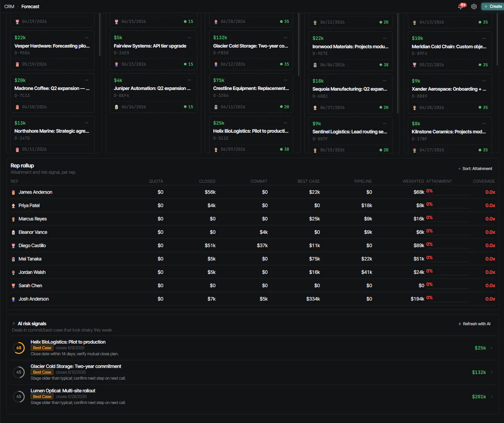Open more options on Madrone Coffee card

(87, 80)
